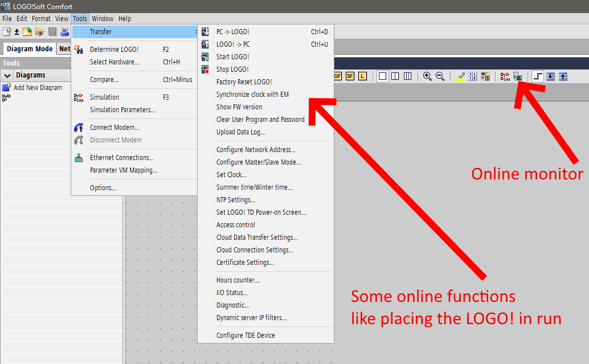Click the Online Test monitor toolbar icon

tap(517, 76)
